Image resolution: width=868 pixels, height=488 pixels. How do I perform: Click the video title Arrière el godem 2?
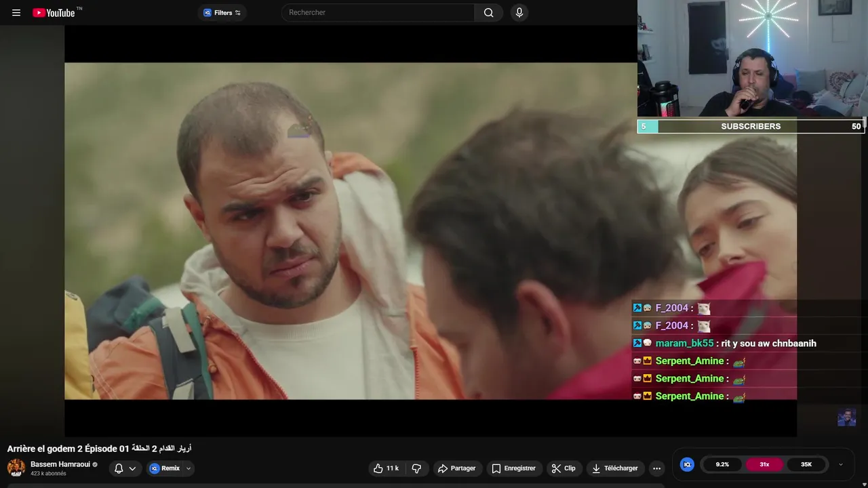click(x=100, y=449)
